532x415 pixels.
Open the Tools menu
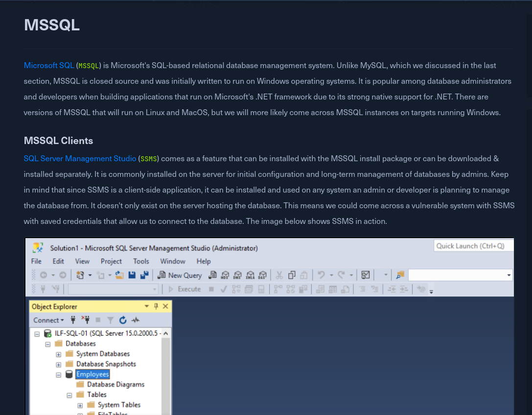point(141,261)
